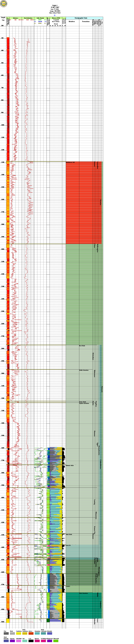The height and width of the screenshot is (644, 134).
Task: Click the Severy Shale formation label
Action: coord(83,402)
